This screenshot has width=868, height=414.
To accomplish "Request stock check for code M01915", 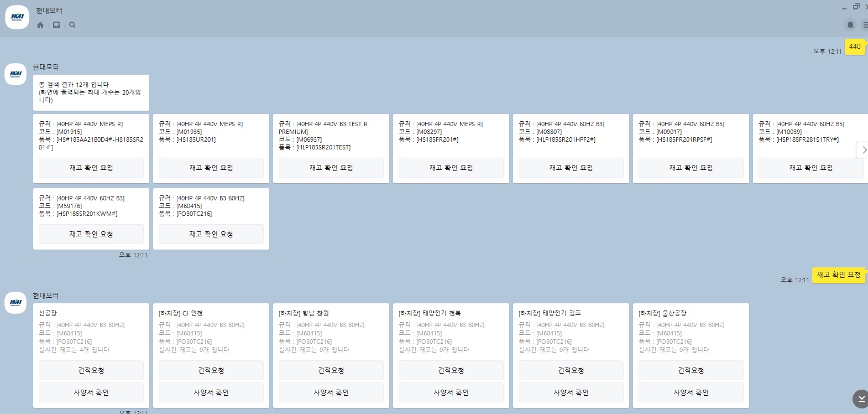I will (x=91, y=168).
